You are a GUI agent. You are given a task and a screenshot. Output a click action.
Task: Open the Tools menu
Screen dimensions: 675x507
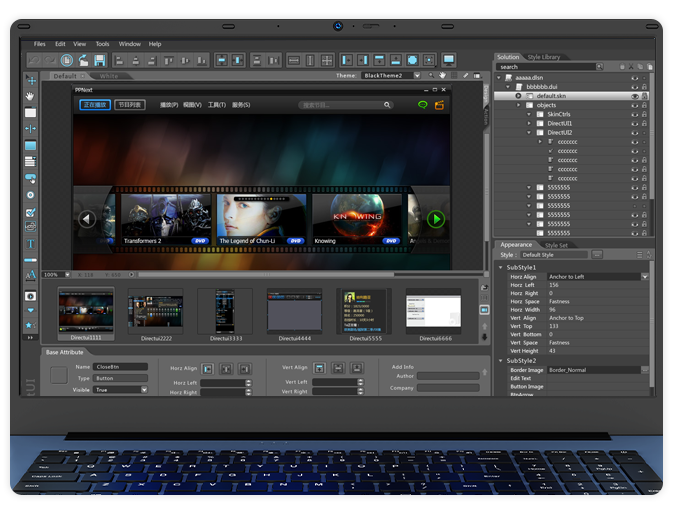(x=102, y=44)
